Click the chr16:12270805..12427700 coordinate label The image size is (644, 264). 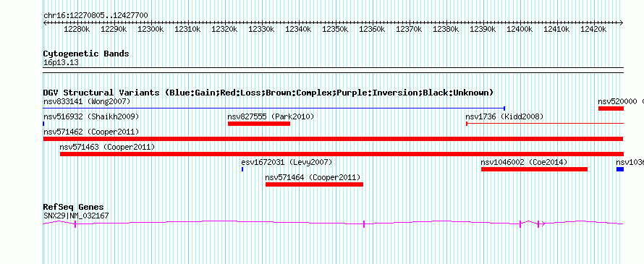click(96, 16)
